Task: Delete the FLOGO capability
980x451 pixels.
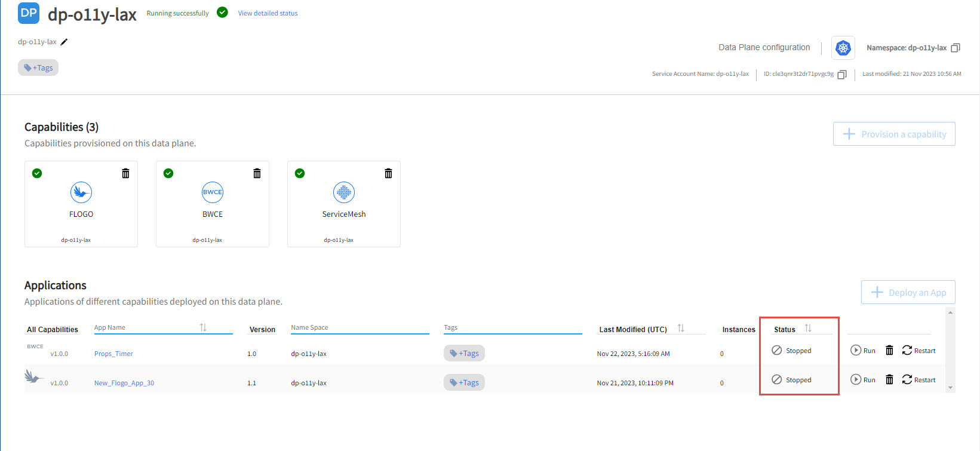Action: (x=125, y=173)
